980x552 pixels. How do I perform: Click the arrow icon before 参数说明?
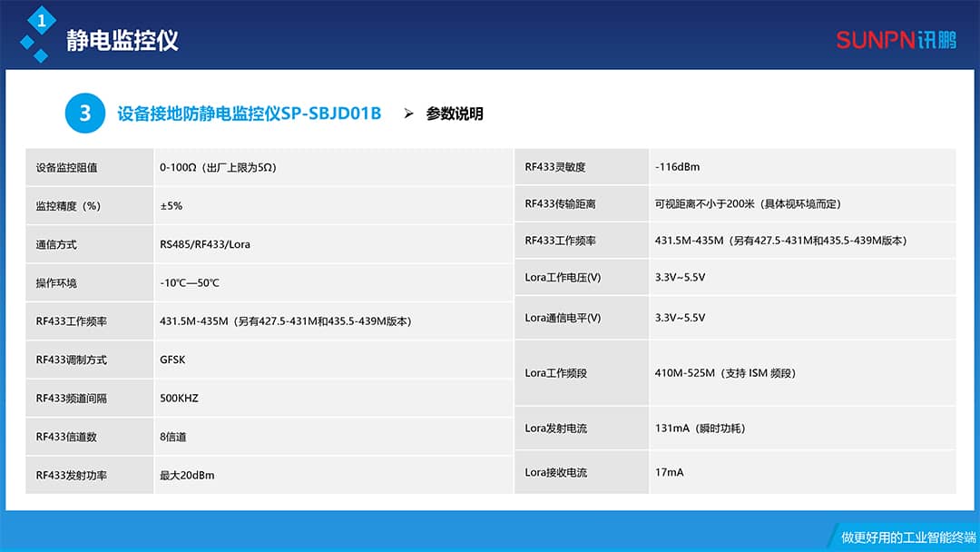point(408,113)
